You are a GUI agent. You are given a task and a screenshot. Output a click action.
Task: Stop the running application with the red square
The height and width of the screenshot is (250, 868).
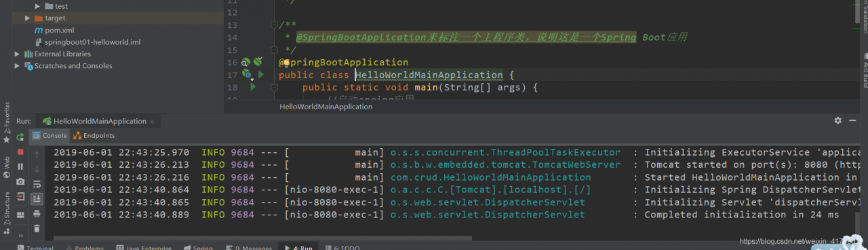click(x=20, y=151)
